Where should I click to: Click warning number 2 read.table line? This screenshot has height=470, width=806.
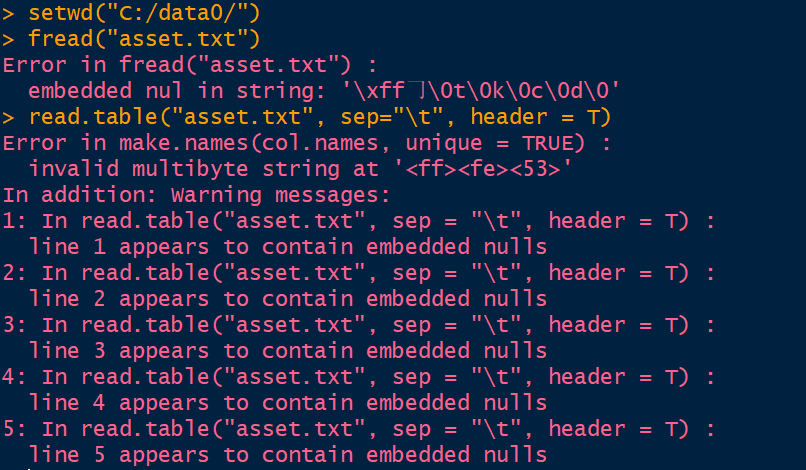pos(359,273)
